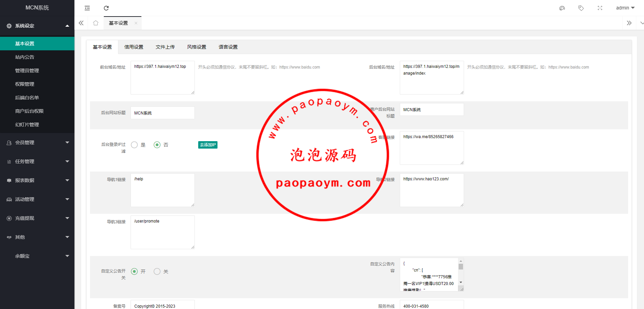Expand the 报表数据 menu
Image resolution: width=644 pixels, height=309 pixels.
pyautogui.click(x=67, y=180)
